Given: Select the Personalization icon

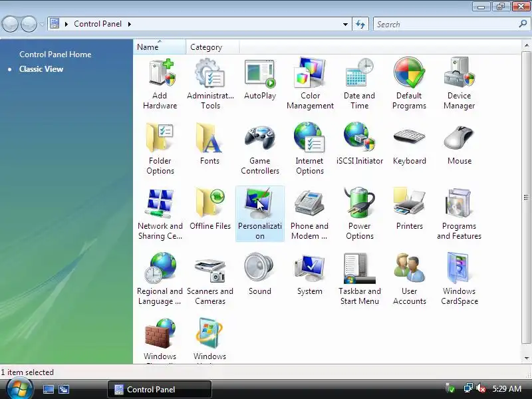Looking at the screenshot, I should pyautogui.click(x=260, y=214).
